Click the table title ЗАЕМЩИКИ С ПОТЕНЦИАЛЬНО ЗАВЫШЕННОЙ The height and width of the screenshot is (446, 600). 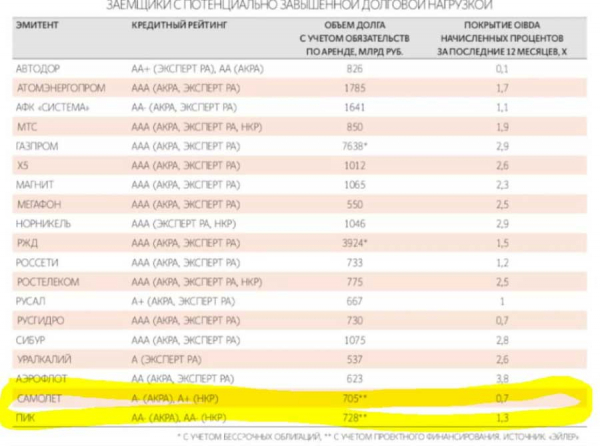click(300, 5)
